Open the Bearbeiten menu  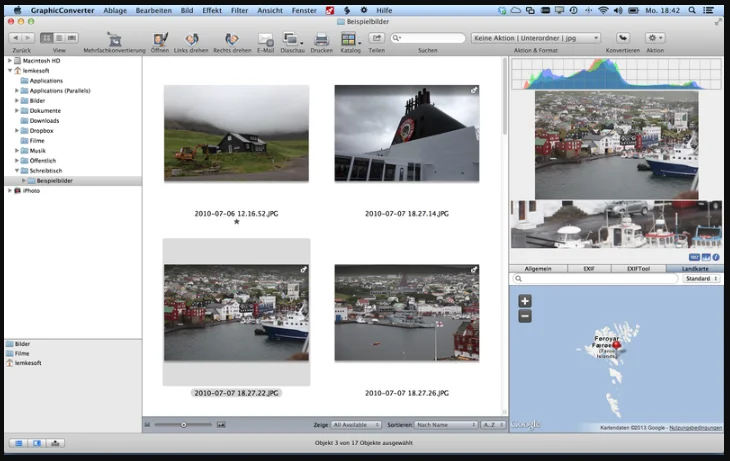click(154, 10)
